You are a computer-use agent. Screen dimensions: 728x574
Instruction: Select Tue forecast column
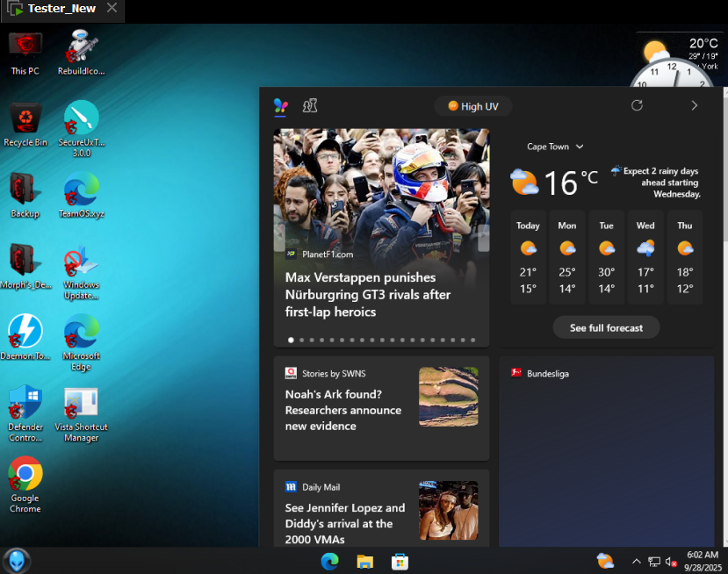[606, 257]
